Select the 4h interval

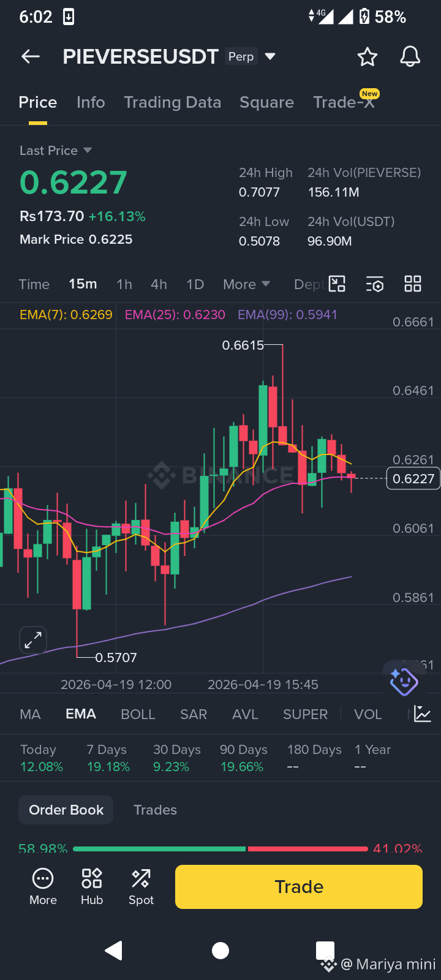click(x=159, y=284)
